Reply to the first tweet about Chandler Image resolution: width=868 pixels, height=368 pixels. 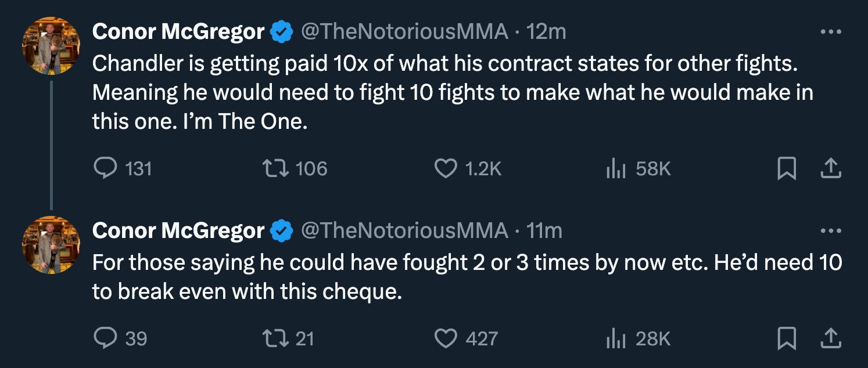pos(105,169)
